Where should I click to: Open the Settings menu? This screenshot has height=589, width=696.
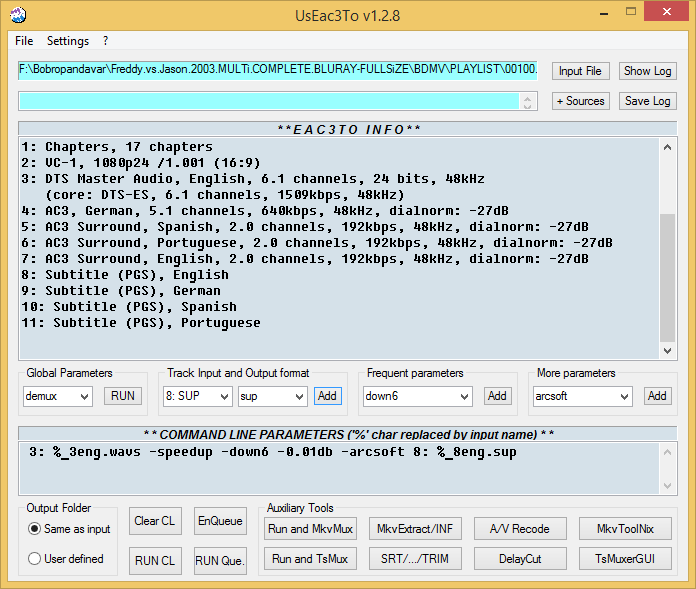(68, 41)
